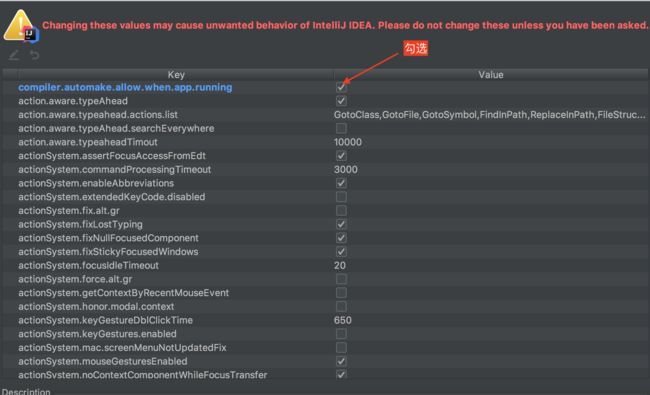Select the keyGestureDblClickTime value 650
Image resolution: width=650 pixels, height=395 pixels.
[343, 320]
